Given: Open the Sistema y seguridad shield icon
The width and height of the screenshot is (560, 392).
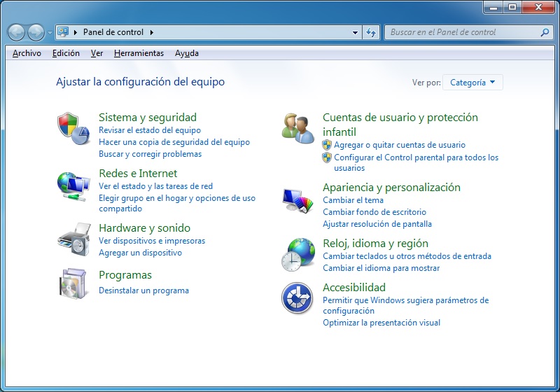Looking at the screenshot, I should [73, 128].
